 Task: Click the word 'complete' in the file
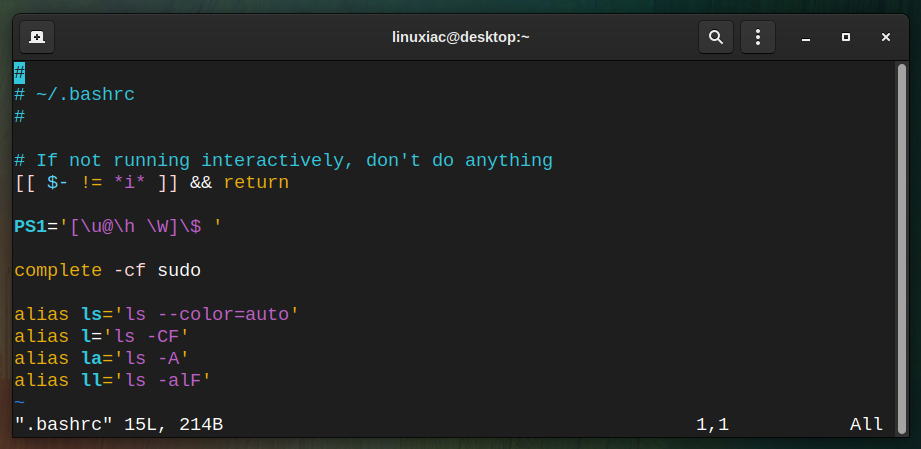58,271
